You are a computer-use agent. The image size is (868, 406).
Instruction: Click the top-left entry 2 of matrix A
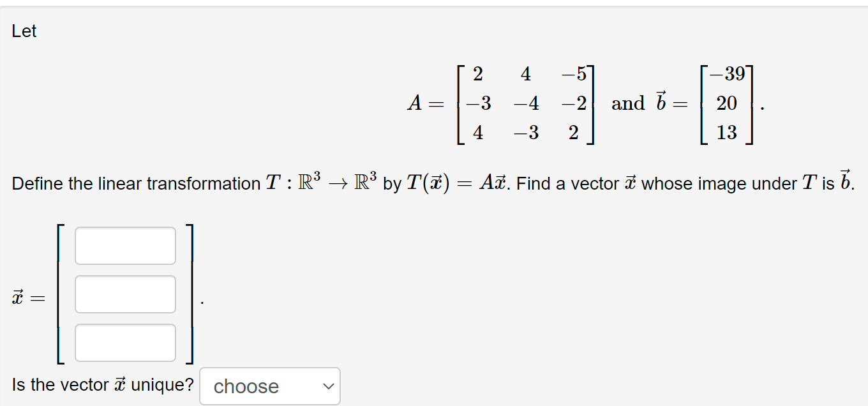point(477,74)
